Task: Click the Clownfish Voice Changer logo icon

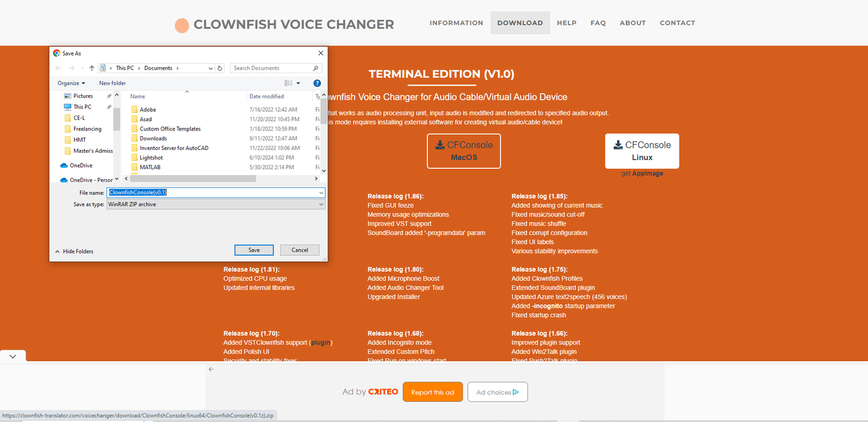Action: [x=181, y=25]
